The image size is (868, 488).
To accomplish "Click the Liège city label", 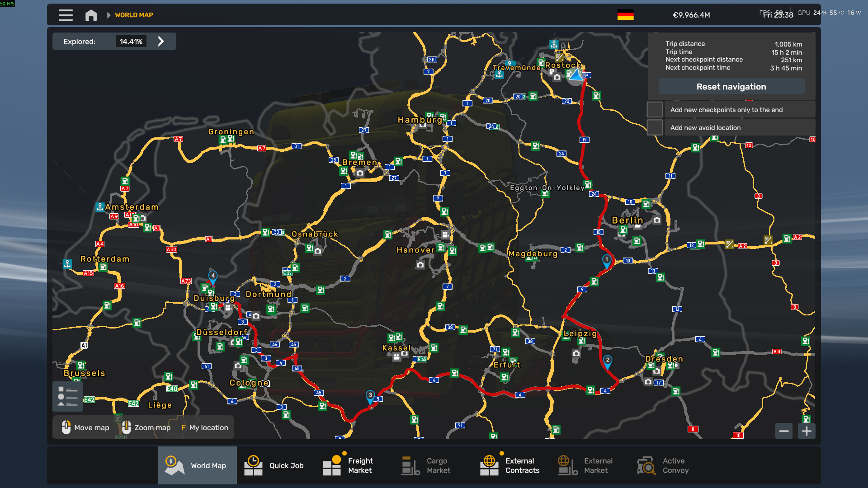I will coord(160,405).
